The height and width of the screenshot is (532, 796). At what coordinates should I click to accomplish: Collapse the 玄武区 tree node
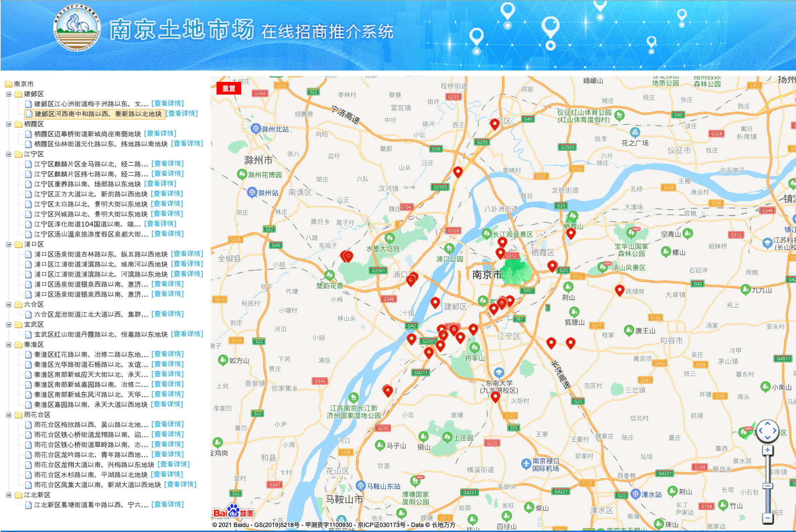(9, 324)
